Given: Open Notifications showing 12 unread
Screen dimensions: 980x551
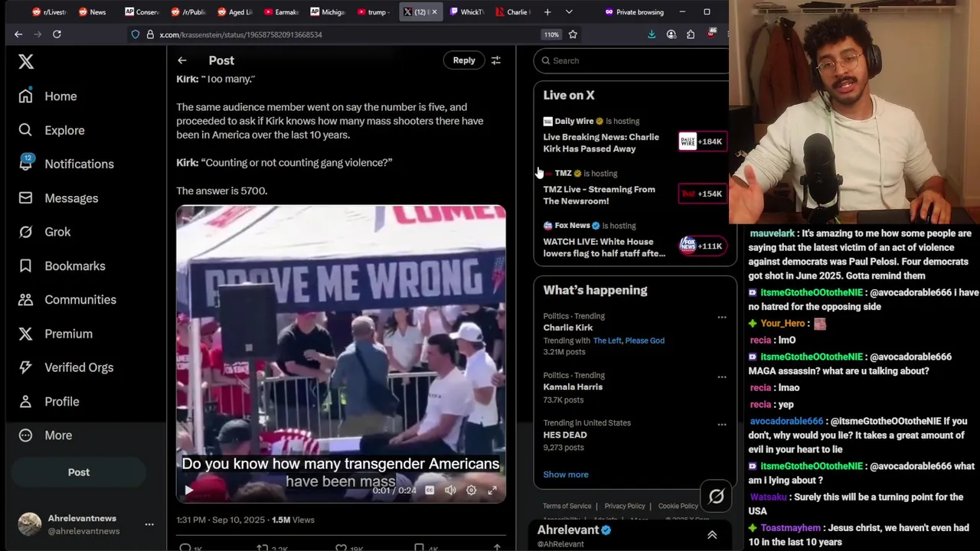Looking at the screenshot, I should pyautogui.click(x=67, y=164).
